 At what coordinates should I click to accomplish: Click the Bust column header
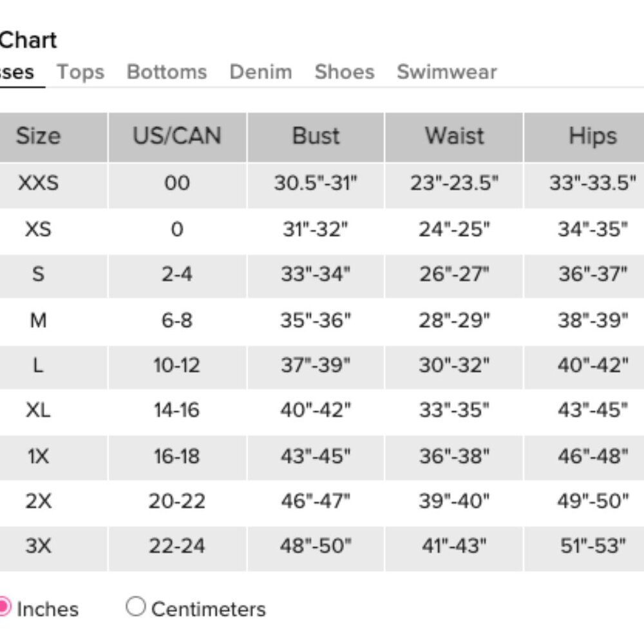point(316,136)
